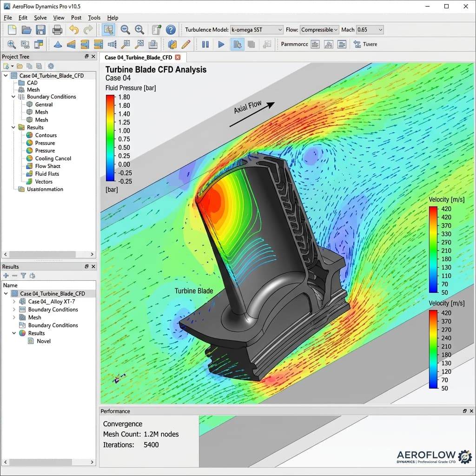Open the blue Help question mark icon
Image resolution: width=476 pixels, height=476 pixels.
point(171,30)
